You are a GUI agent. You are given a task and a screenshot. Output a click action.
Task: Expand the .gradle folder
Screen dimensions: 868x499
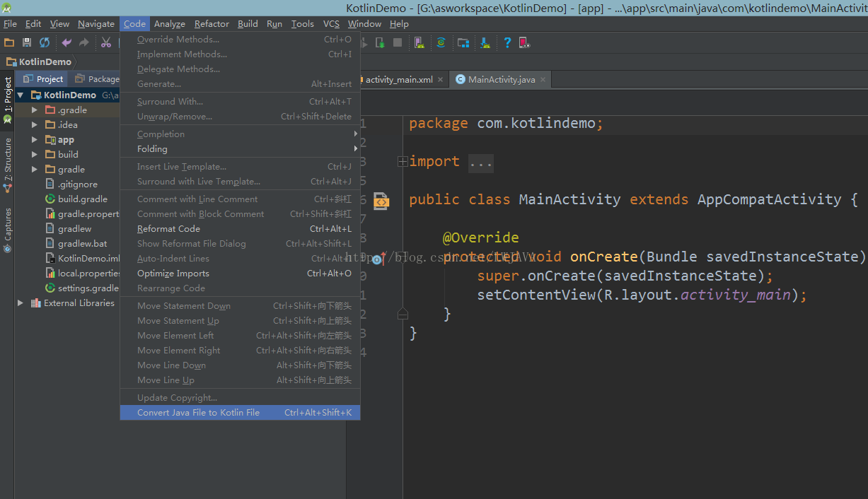(34, 110)
